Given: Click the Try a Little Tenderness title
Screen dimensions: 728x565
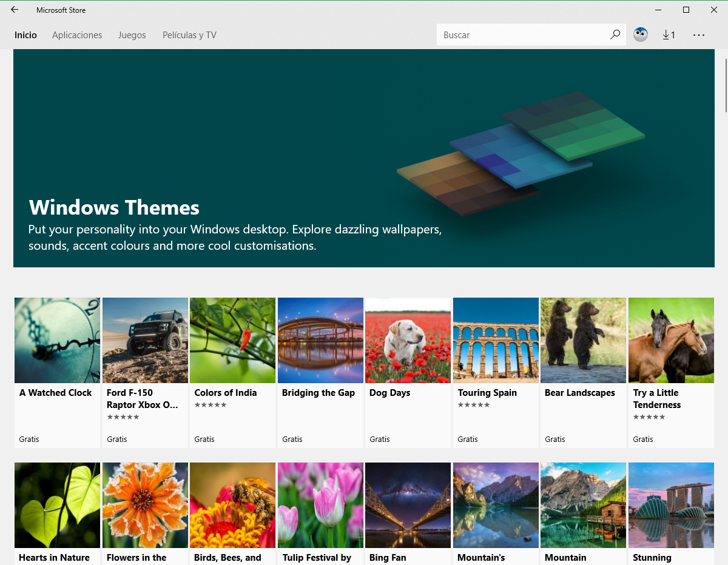Looking at the screenshot, I should 657,399.
